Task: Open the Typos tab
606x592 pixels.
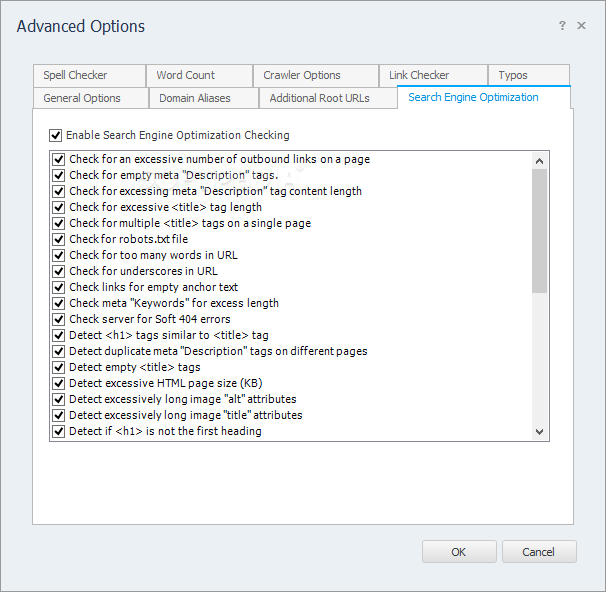Action: [529, 75]
